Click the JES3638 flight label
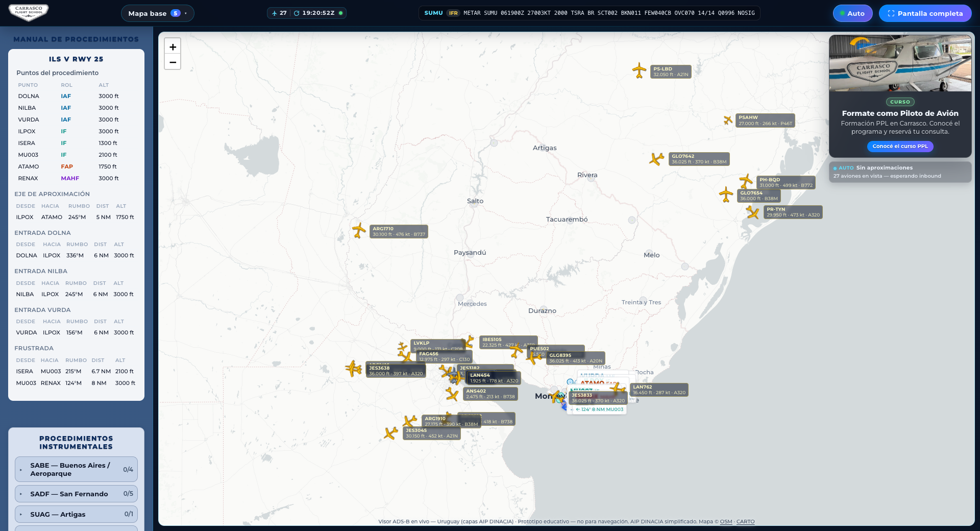Viewport: 980px width, 531px height. (396, 371)
